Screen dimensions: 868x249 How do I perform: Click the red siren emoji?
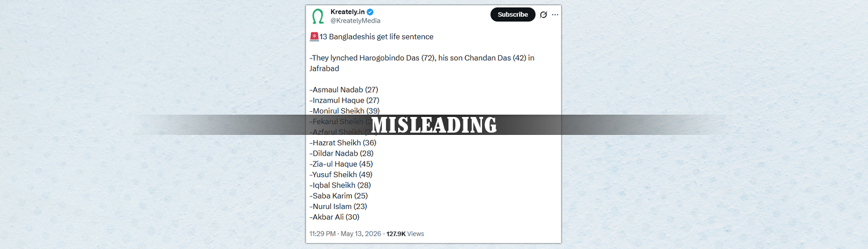(x=314, y=36)
